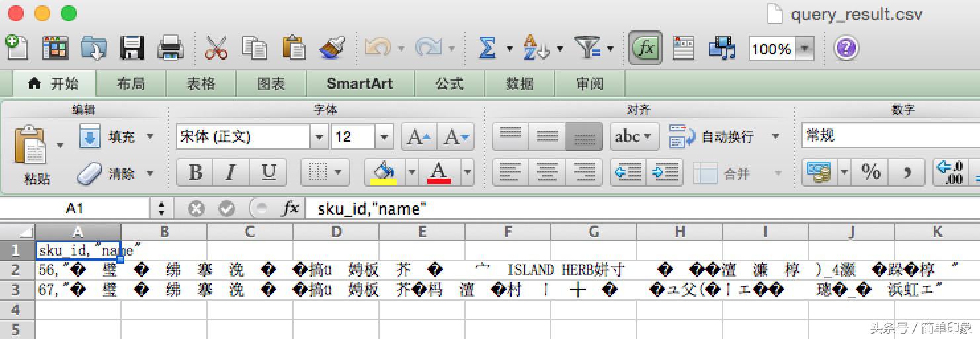Click the 自动换行 wrap text button
This screenshot has height=339, width=980.
pos(711,137)
